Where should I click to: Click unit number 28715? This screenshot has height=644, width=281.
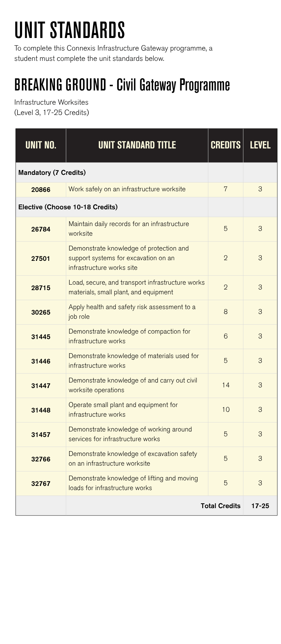tap(41, 288)
